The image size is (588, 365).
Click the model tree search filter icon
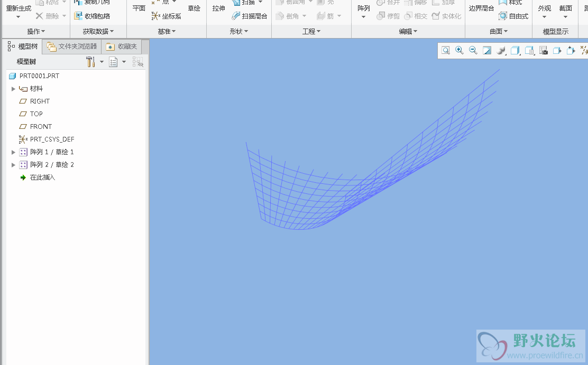(x=137, y=62)
